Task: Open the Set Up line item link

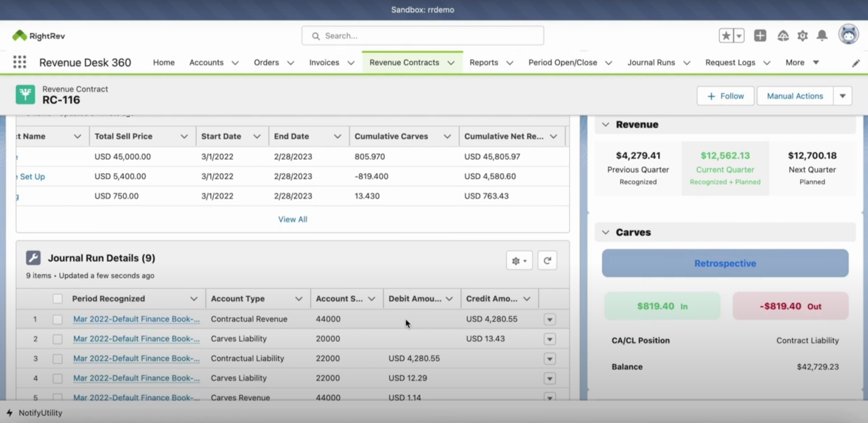Action: pyautogui.click(x=32, y=176)
